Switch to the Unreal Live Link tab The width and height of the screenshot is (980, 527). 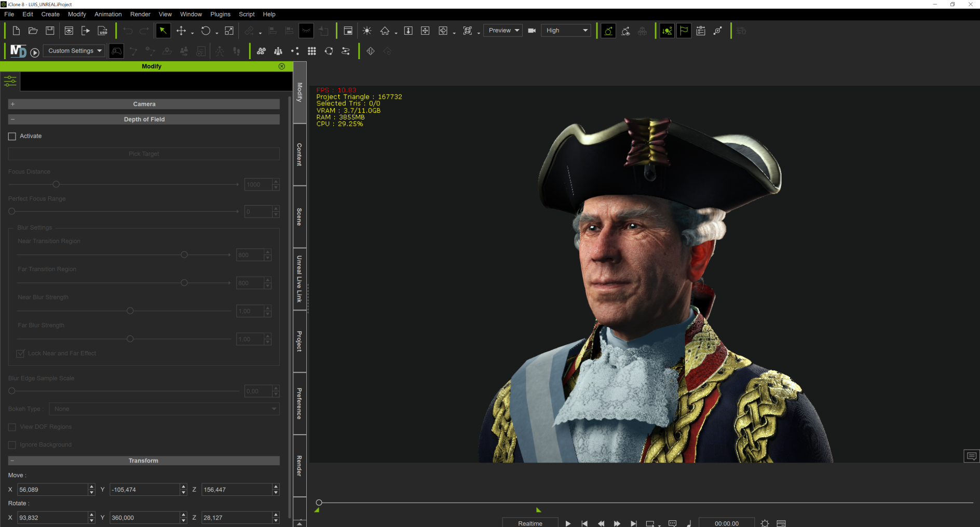pos(299,279)
